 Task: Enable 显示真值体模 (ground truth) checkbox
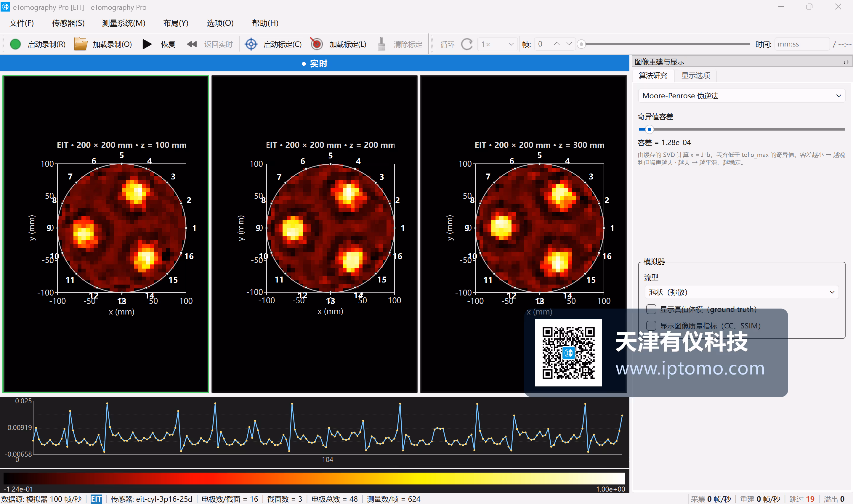click(651, 309)
